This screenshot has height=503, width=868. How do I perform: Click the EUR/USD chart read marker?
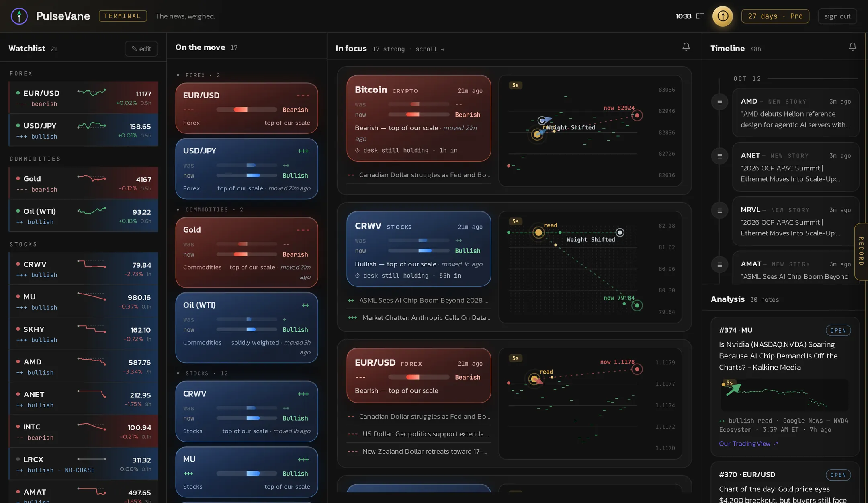(x=534, y=378)
